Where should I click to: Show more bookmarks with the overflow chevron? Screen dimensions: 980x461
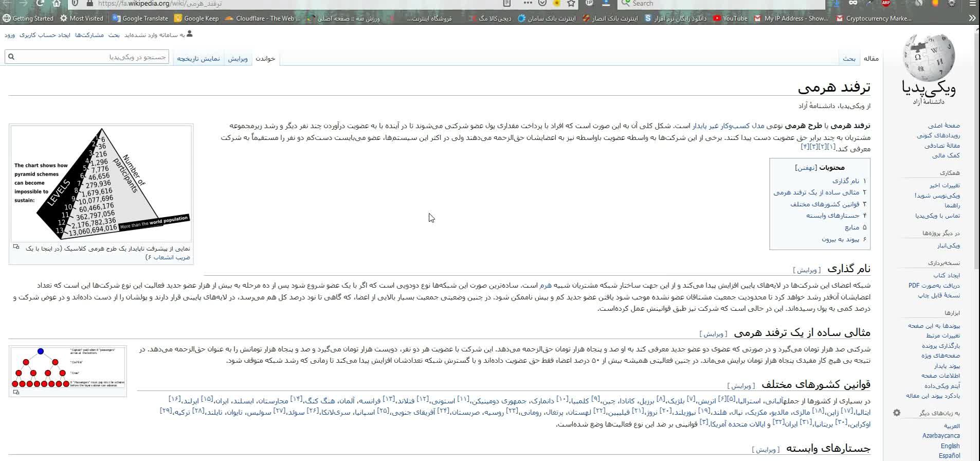(972, 18)
